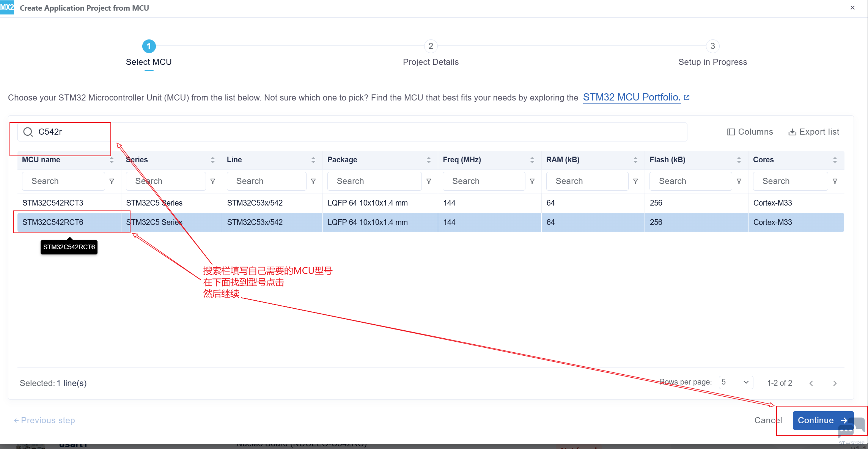Click the Selected: 1 line(s) status text
The width and height of the screenshot is (868, 449).
click(53, 383)
